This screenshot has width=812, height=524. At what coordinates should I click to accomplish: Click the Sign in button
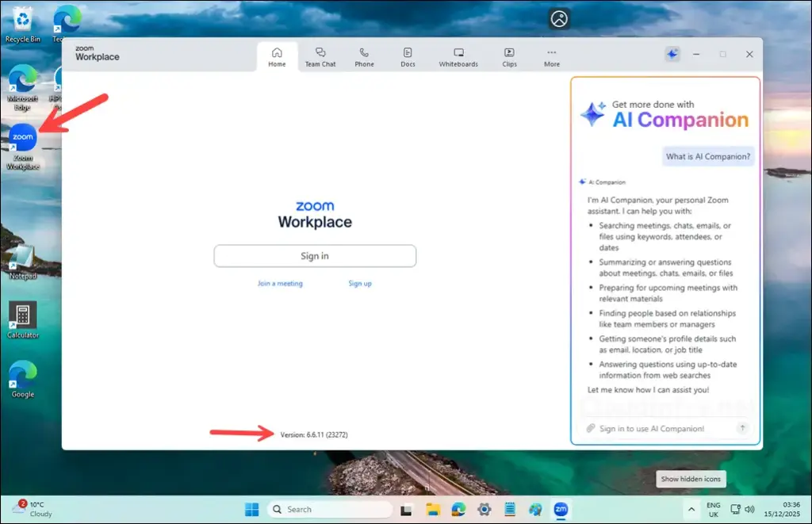315,255
